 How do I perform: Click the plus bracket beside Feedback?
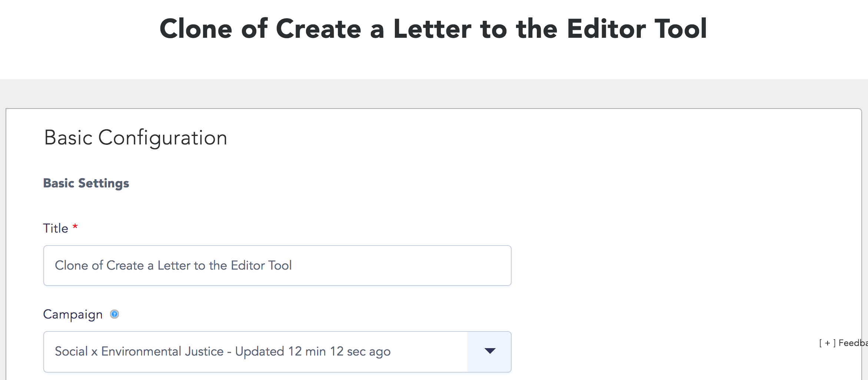pyautogui.click(x=827, y=343)
